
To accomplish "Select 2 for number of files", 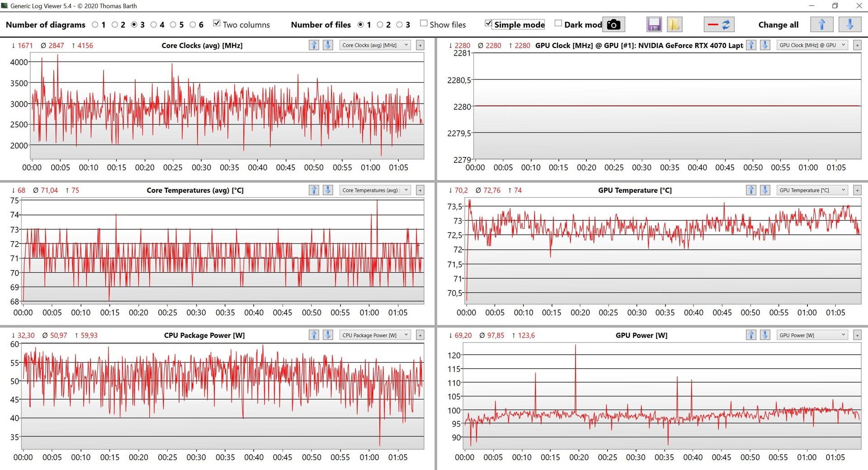I will tap(380, 25).
